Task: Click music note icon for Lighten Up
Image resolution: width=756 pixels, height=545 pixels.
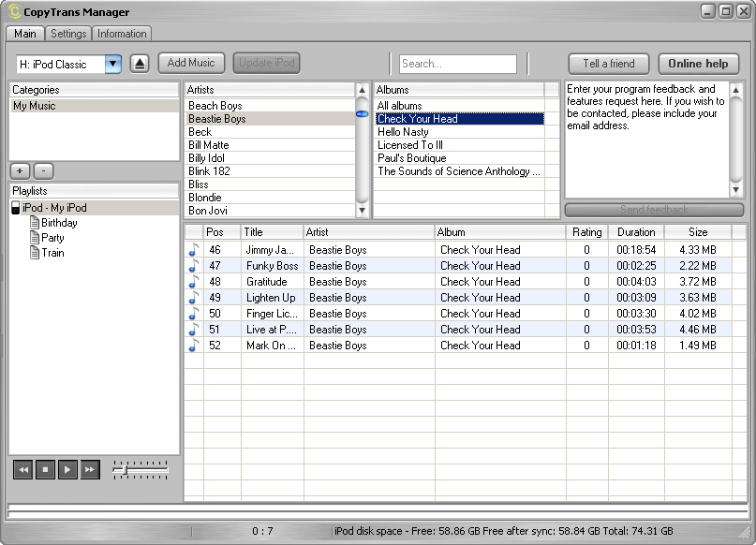Action: point(194,298)
